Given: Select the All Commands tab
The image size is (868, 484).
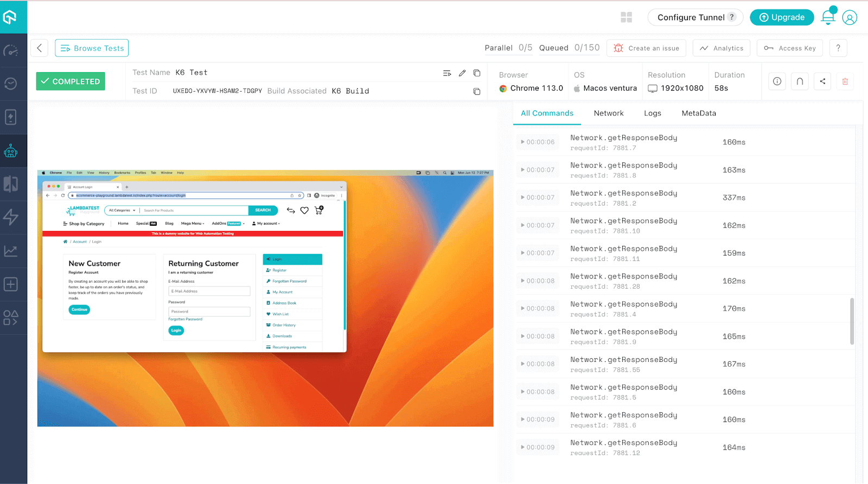Looking at the screenshot, I should [x=547, y=113].
